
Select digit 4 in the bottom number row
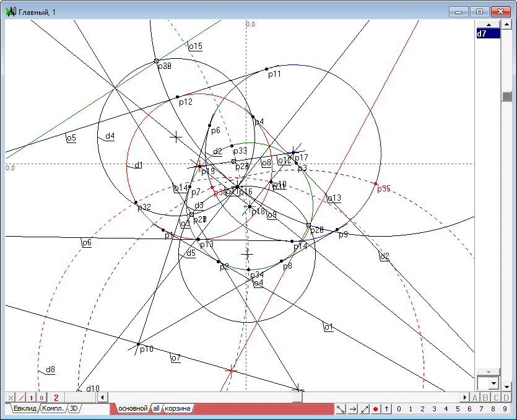coord(446,409)
